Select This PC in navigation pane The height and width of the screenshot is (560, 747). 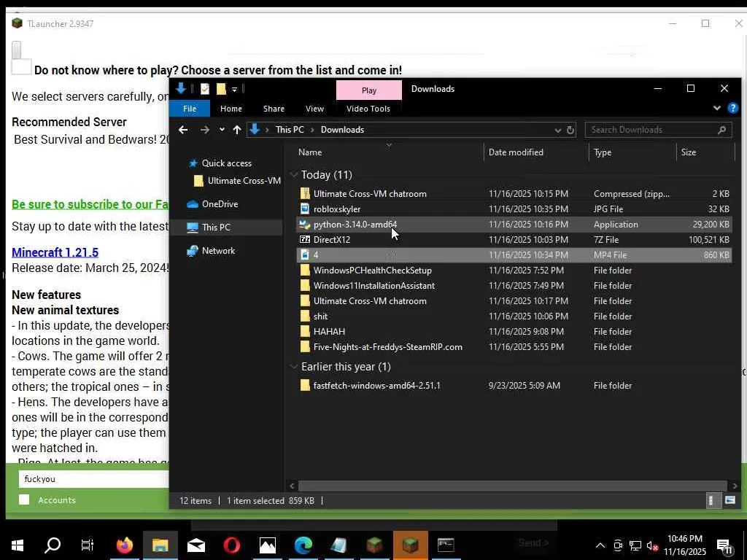tap(215, 227)
